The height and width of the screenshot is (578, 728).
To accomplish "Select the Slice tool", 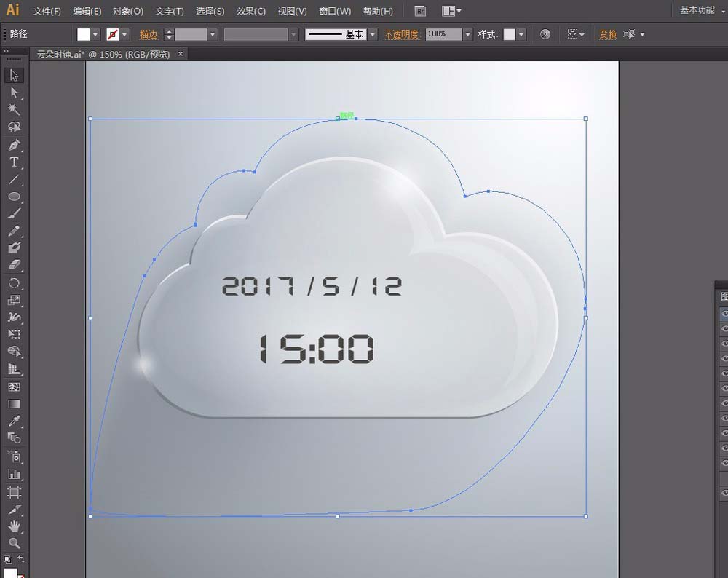I will (14, 510).
